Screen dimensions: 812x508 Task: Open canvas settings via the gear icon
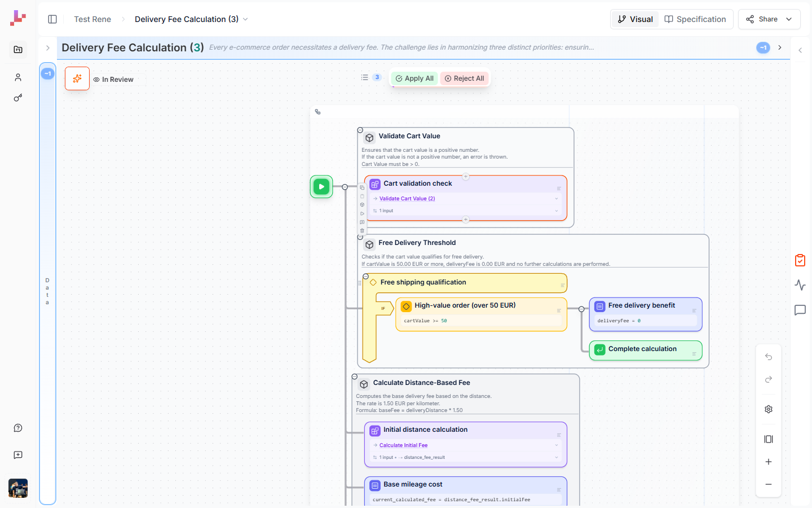tap(768, 409)
